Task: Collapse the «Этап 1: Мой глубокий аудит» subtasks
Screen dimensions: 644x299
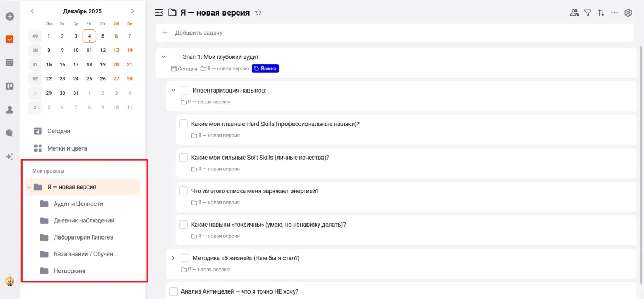Action: click(163, 57)
